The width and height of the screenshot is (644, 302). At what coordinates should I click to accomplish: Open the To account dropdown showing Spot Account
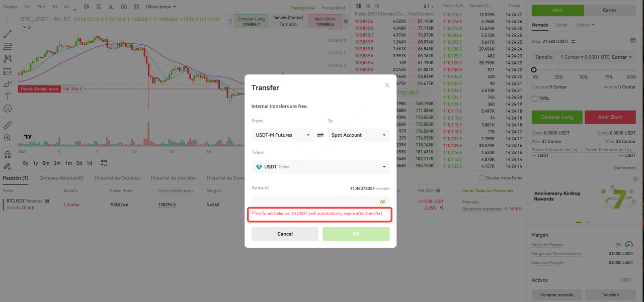(x=358, y=135)
